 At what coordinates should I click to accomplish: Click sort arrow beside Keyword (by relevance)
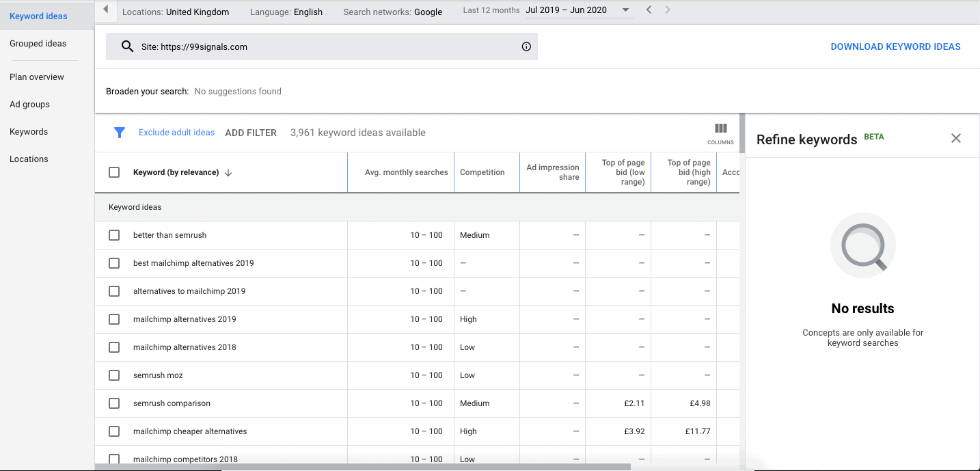click(228, 173)
